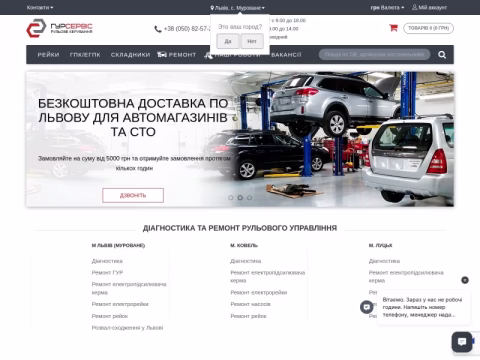Viewport: 480px width, 360px height.
Task: Expand the Контакти dropdown
Action: 40,7
